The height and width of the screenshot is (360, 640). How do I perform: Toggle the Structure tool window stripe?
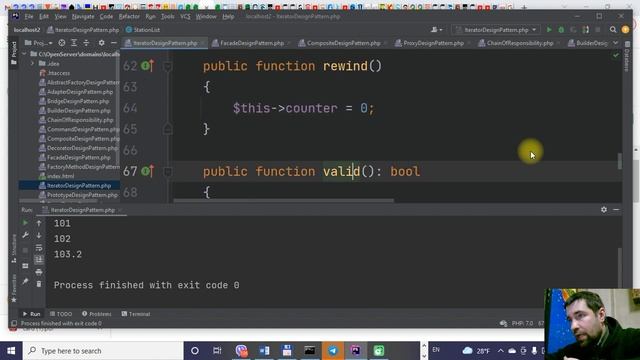13,248
